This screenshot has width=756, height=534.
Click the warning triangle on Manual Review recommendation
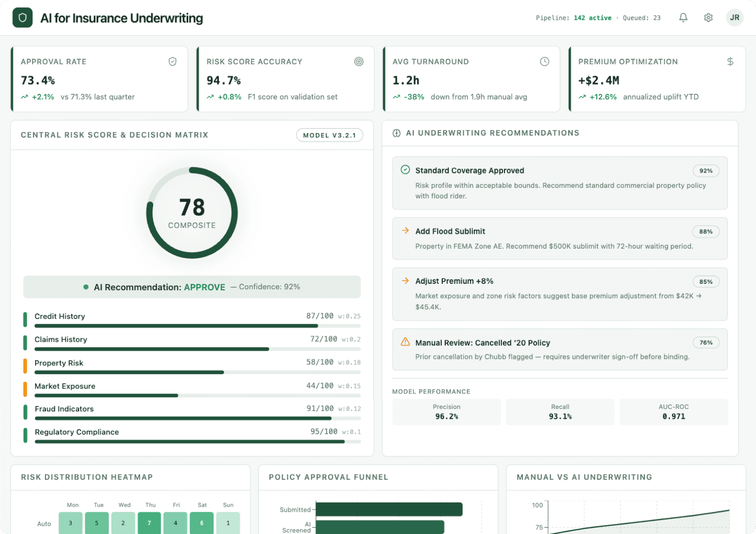tap(405, 341)
